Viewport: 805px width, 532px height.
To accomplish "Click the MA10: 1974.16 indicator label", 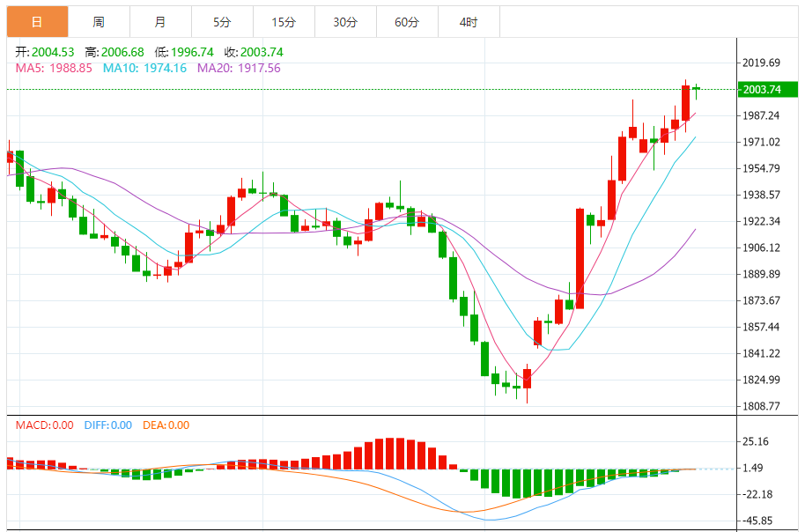I will pos(144,68).
